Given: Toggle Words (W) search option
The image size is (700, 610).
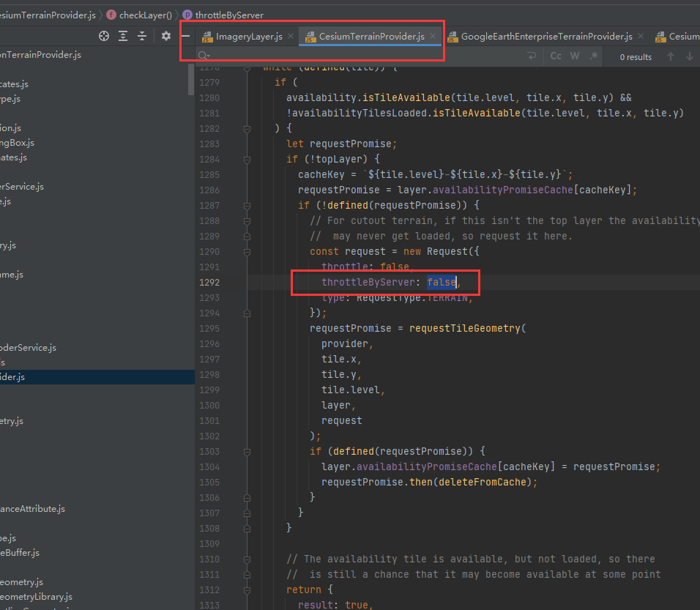Looking at the screenshot, I should click(575, 56).
